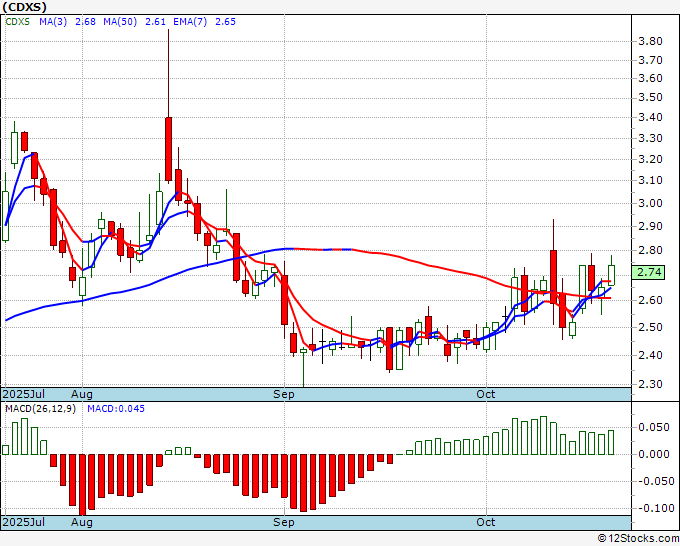Click the 3.20 price axis label

pyautogui.click(x=651, y=159)
